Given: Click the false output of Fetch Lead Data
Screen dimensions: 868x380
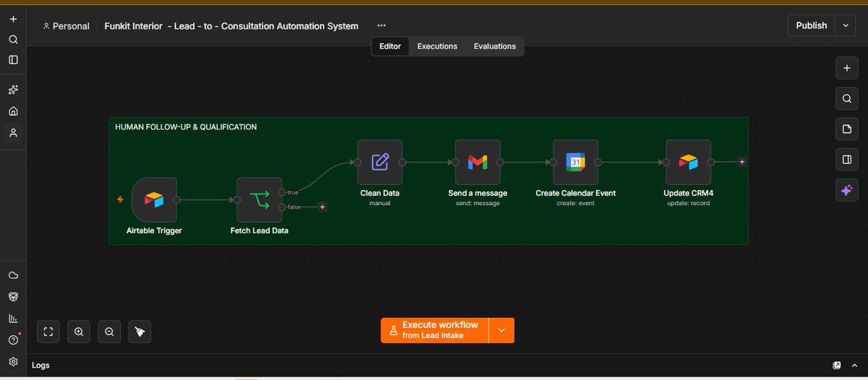Looking at the screenshot, I should coord(282,207).
